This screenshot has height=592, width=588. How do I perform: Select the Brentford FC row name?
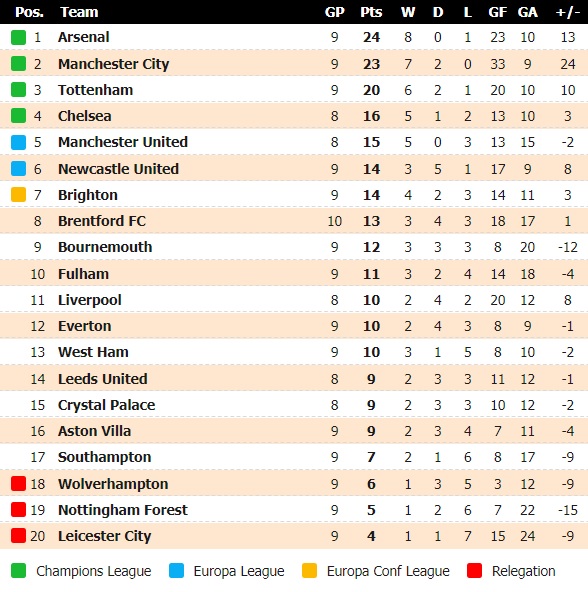(102, 221)
